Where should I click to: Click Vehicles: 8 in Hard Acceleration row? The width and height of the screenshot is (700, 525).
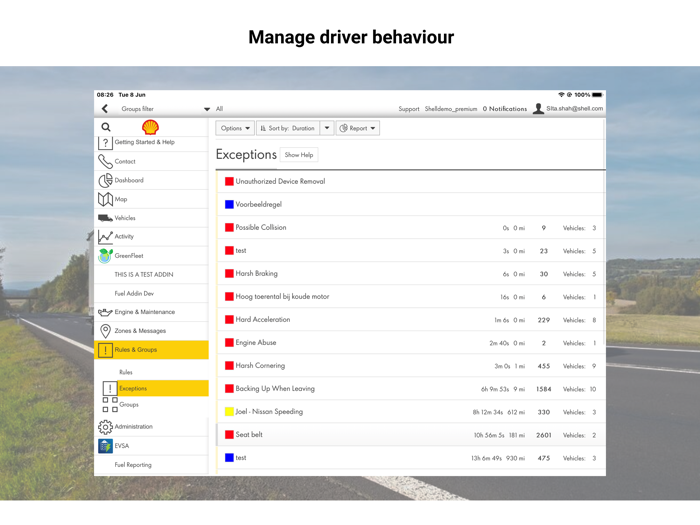coord(579,320)
